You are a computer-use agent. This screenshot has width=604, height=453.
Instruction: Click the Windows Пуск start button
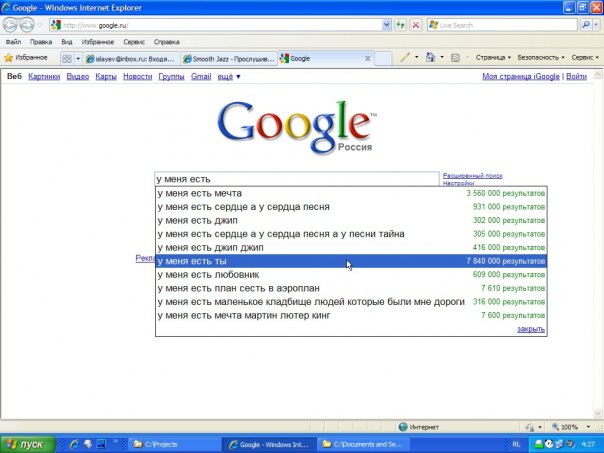[x=25, y=443]
